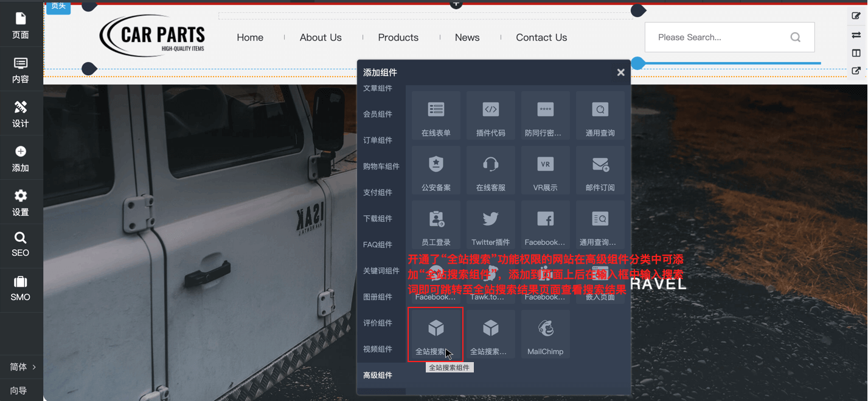Select the highlighted 全站搜索 component
Screen dimensions: 868x401
point(436,334)
